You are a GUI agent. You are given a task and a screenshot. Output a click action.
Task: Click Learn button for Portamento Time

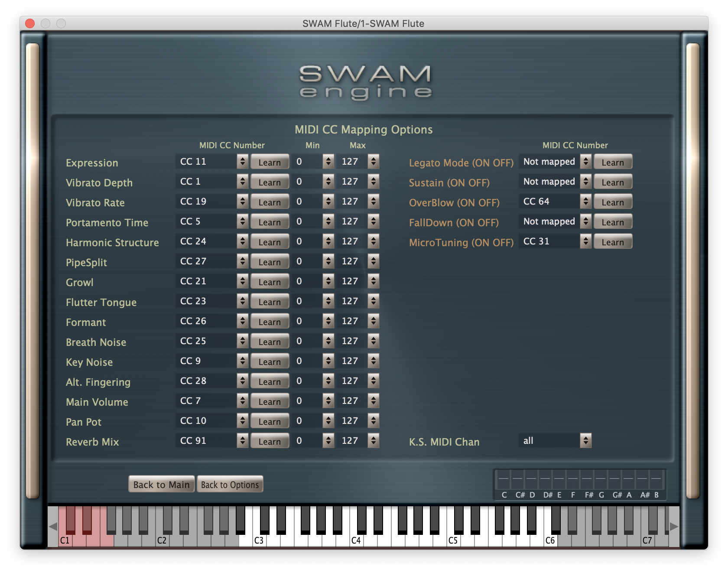tap(270, 222)
